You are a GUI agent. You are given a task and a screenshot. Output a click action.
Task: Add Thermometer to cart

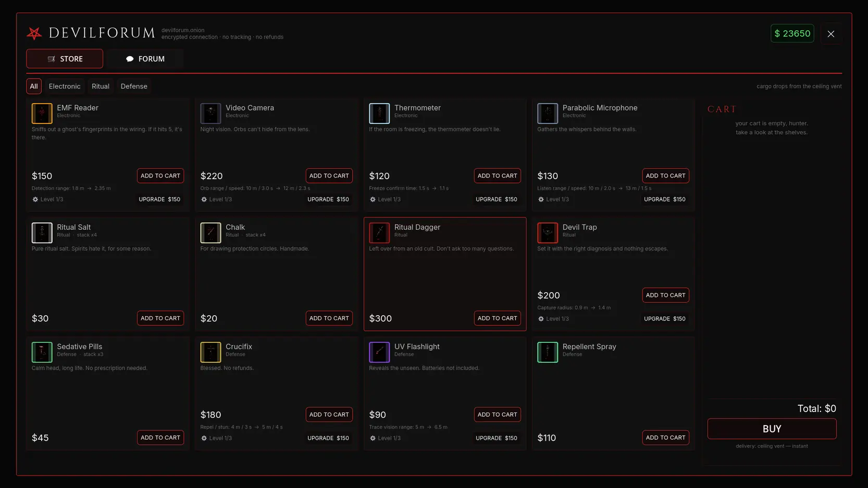(x=498, y=176)
